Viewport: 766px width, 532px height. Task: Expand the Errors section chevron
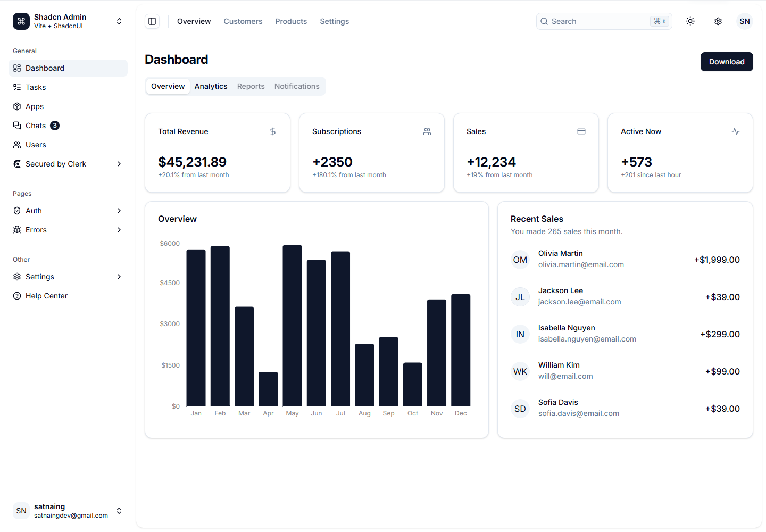(119, 230)
